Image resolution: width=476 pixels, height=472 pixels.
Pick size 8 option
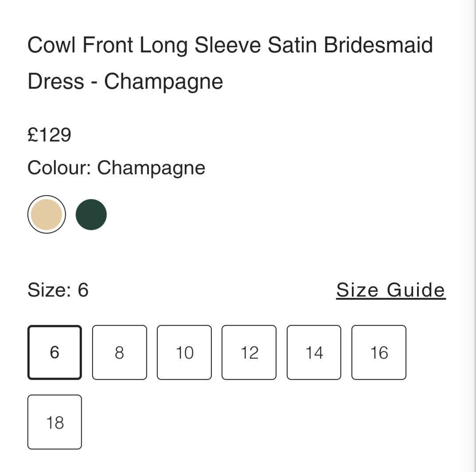click(120, 352)
